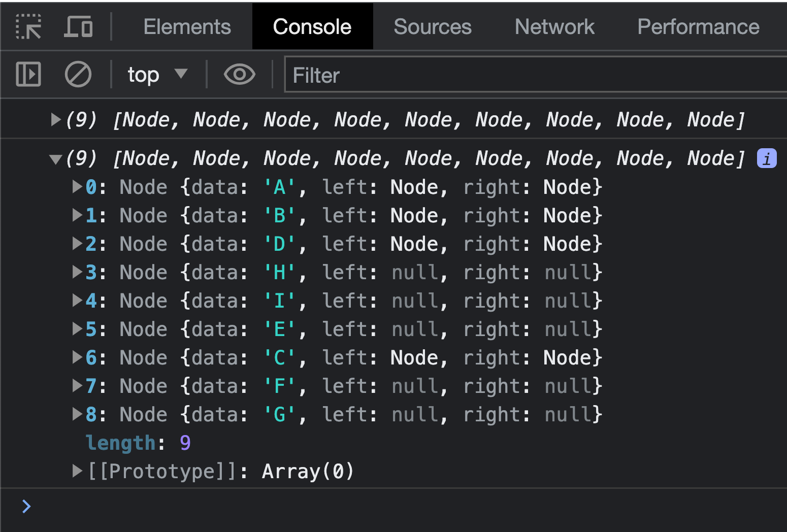Switch to the Elements tab
Image resolution: width=787 pixels, height=532 pixels.
coord(187,26)
